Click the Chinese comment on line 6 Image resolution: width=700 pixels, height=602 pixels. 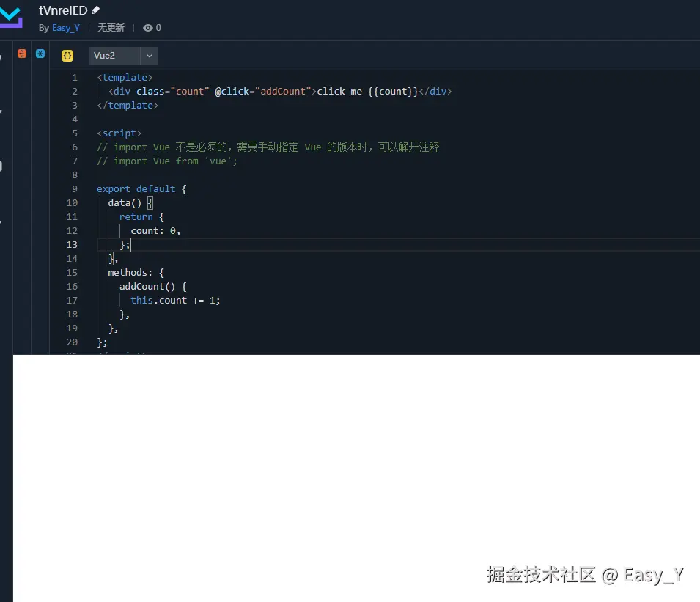[268, 147]
